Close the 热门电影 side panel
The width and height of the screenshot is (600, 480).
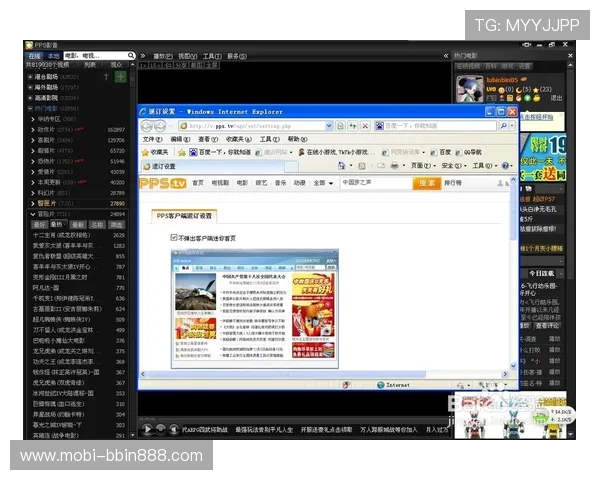point(570,56)
